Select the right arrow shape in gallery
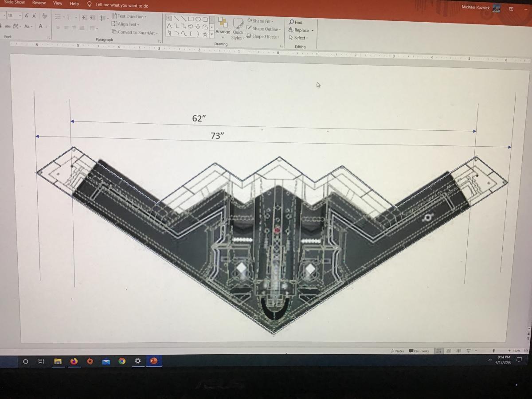The image size is (532, 399). [x=191, y=27]
